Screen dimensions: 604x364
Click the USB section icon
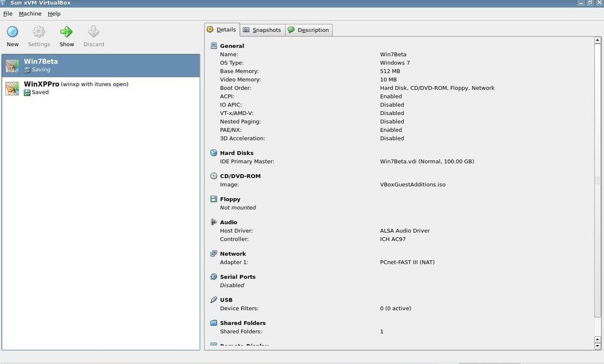point(214,300)
